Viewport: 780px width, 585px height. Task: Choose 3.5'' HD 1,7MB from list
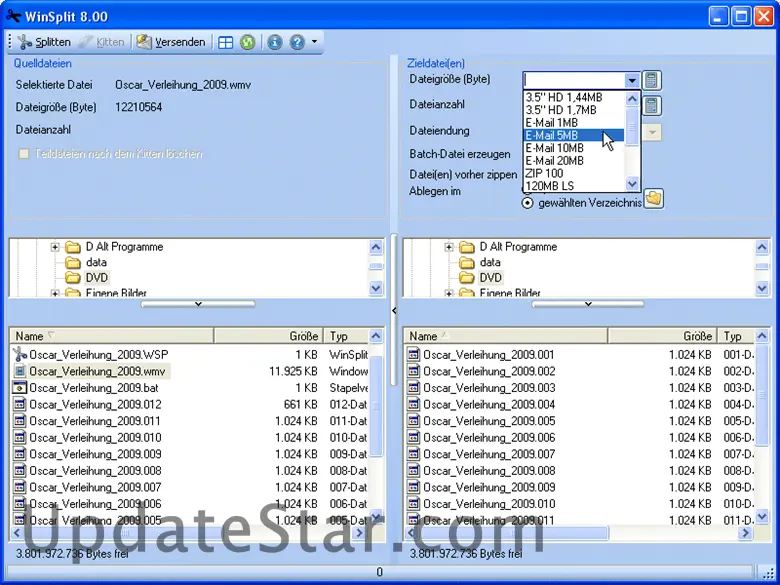pyautogui.click(x=574, y=110)
